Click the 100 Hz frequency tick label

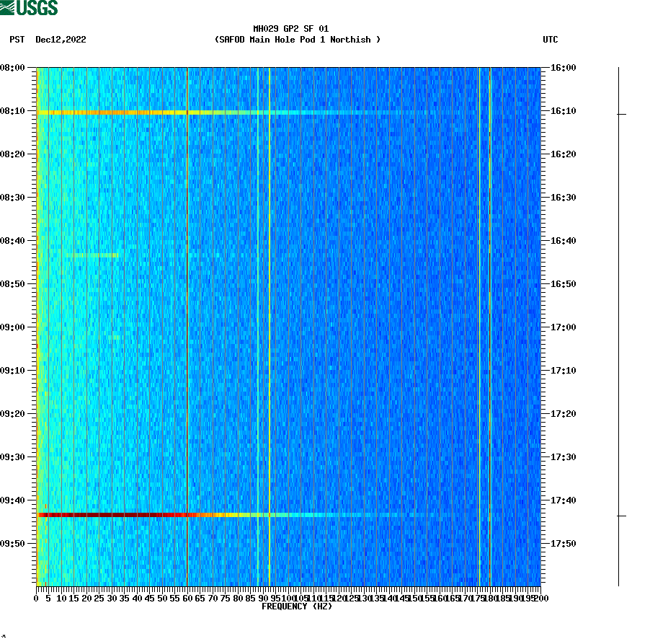[x=287, y=597]
